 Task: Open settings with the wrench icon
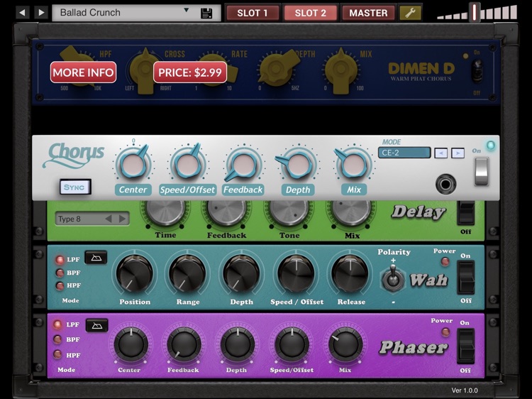click(410, 13)
